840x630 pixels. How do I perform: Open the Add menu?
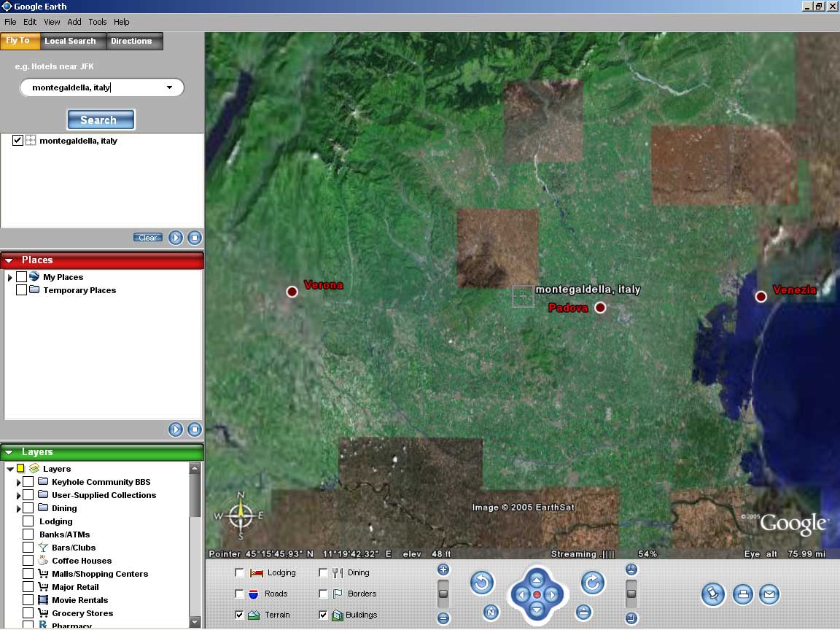[x=74, y=22]
